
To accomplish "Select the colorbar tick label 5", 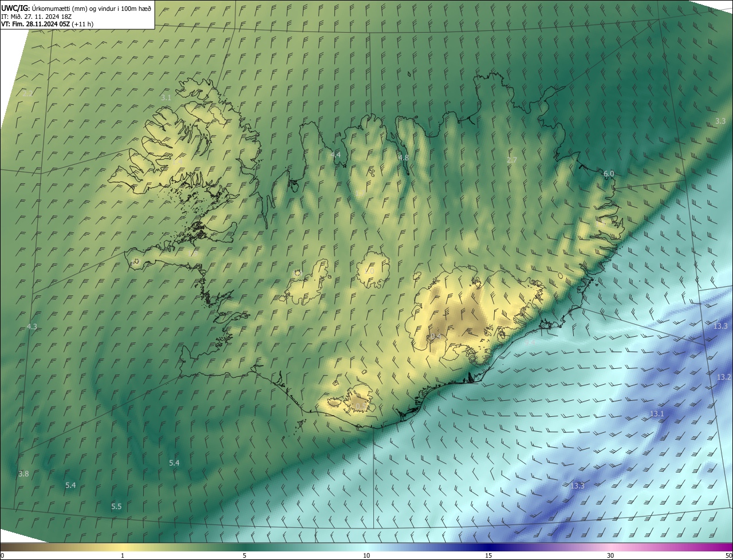I will coord(245,555).
